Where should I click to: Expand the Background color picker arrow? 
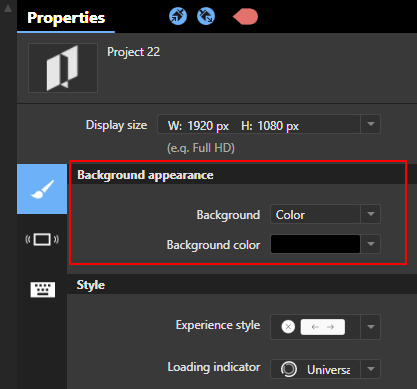371,244
